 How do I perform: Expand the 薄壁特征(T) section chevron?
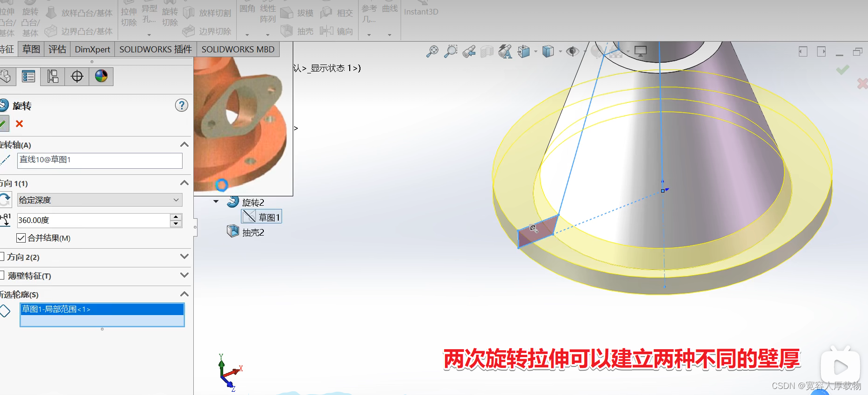[184, 275]
